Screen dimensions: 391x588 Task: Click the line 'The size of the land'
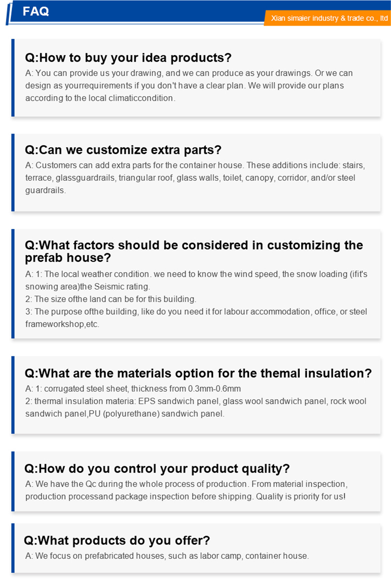[111, 299]
